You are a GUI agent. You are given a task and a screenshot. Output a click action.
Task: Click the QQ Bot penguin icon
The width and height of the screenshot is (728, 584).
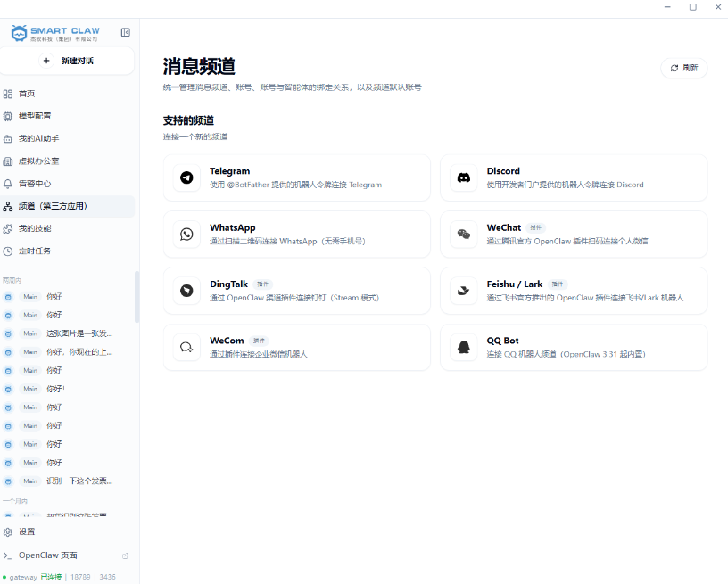pyautogui.click(x=463, y=347)
